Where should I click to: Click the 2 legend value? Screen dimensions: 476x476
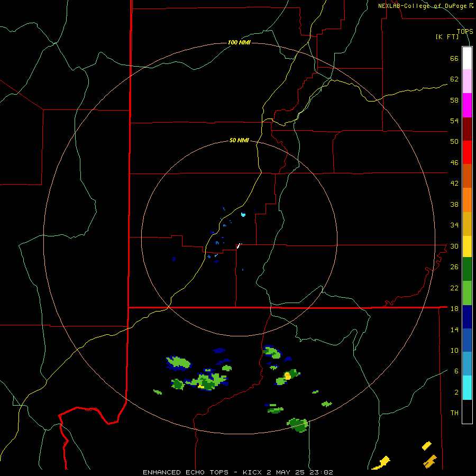[456, 392]
